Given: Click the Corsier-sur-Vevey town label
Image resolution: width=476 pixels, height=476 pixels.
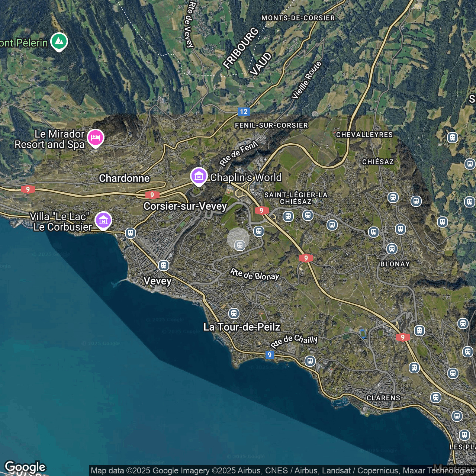Looking at the screenshot, I should [185, 206].
